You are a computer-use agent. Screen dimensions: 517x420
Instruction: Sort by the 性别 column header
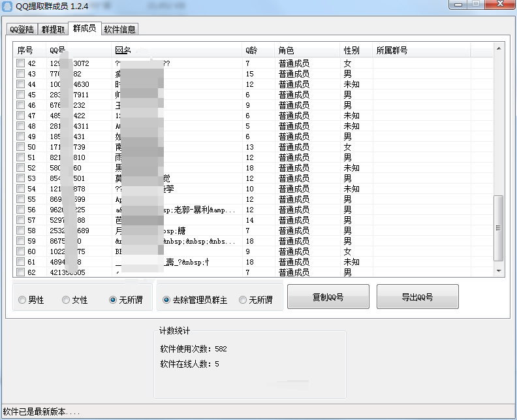[x=356, y=50]
